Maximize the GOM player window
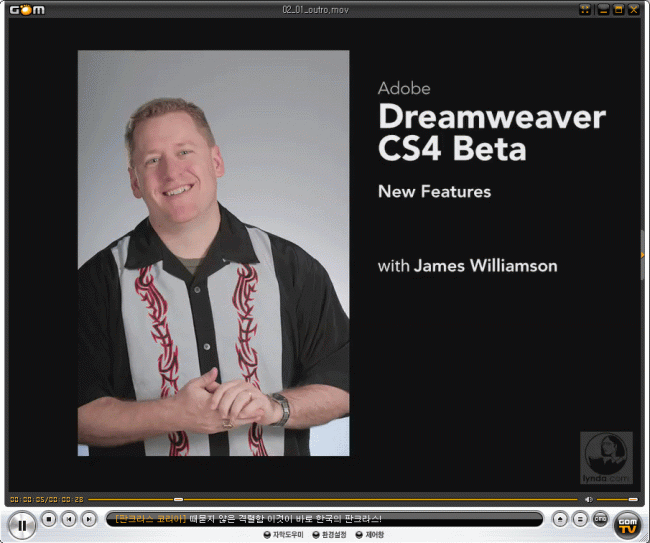This screenshot has height=543, width=650. 618,10
